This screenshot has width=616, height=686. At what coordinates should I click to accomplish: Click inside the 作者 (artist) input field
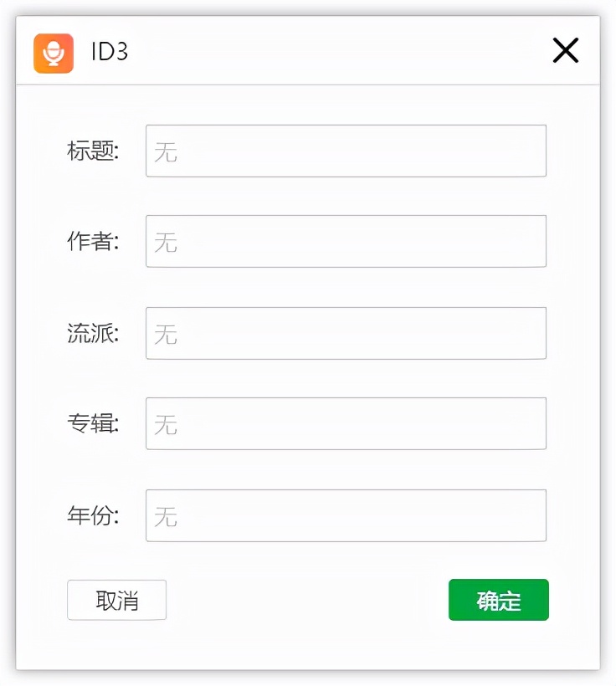[x=345, y=241]
